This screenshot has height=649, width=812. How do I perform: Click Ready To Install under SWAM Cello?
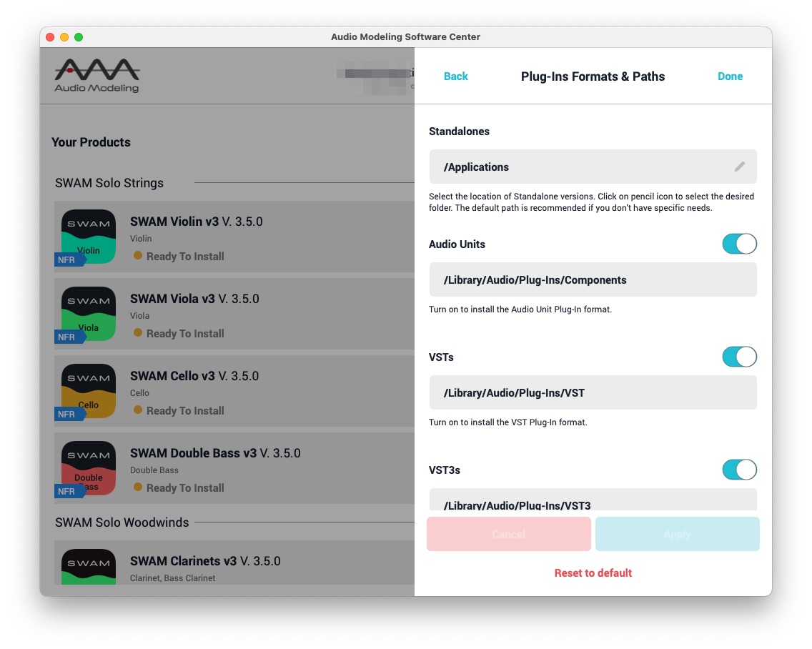coord(185,411)
